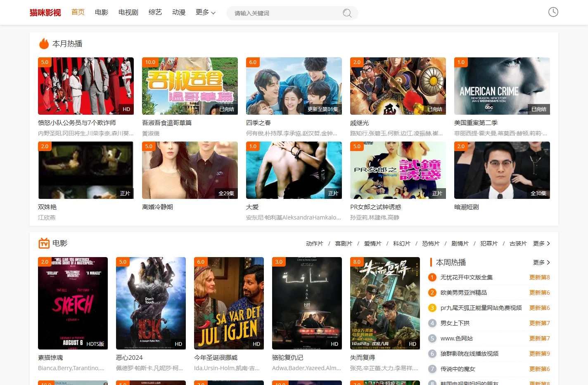Viewport: 588px width, 385px height.
Task: Open the watch history clock icon
Action: (553, 12)
